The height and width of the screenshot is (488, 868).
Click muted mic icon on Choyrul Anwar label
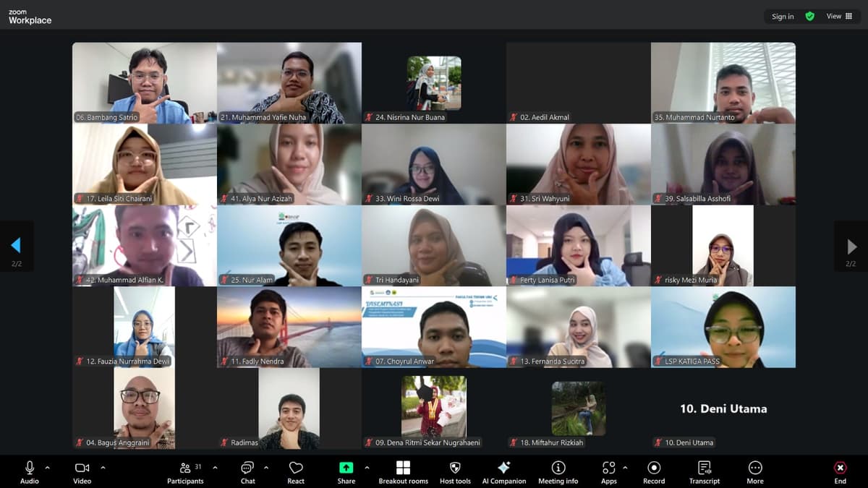(370, 361)
